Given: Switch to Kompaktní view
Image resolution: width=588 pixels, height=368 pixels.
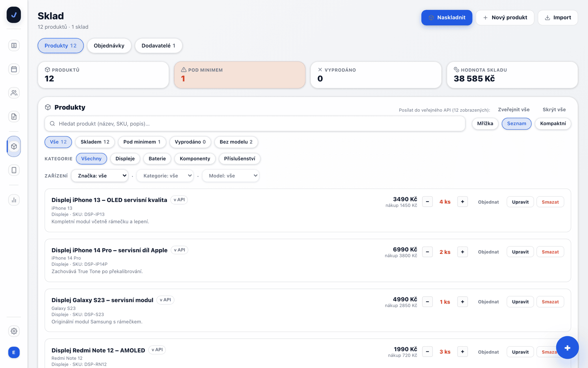Looking at the screenshot, I should [x=553, y=124].
